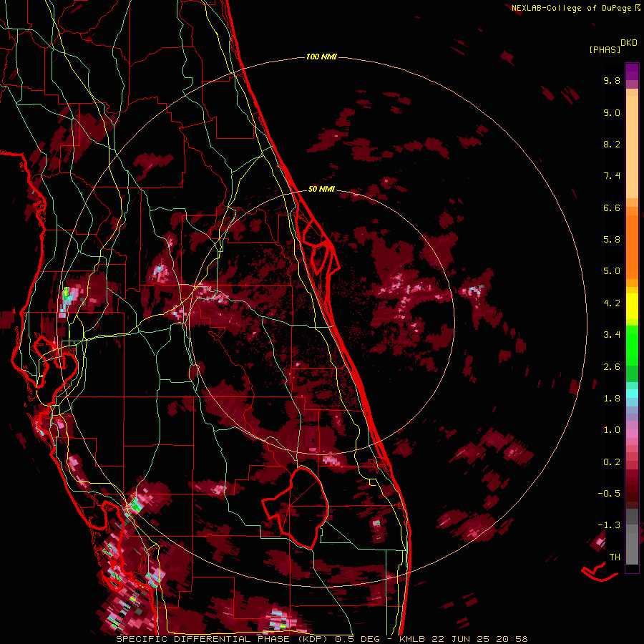Click the 50 NMI range ring label
Image resolution: width=644 pixels, height=644 pixels.
[x=321, y=189]
